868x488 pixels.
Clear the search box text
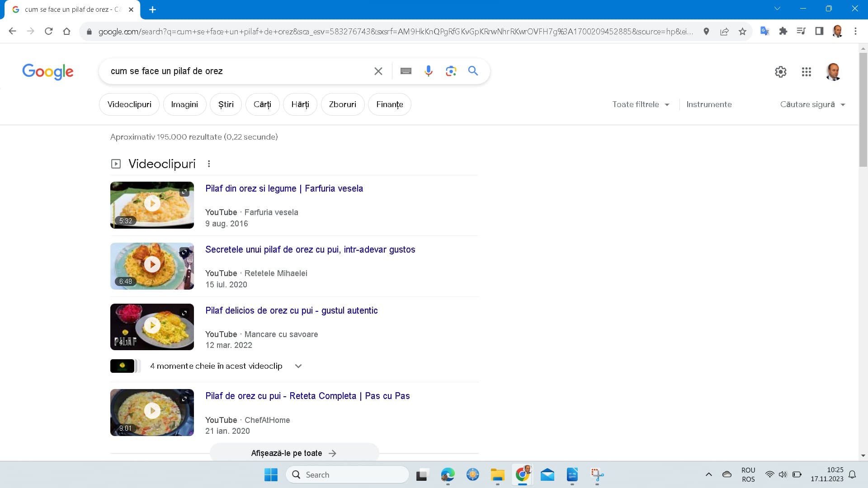(x=378, y=71)
